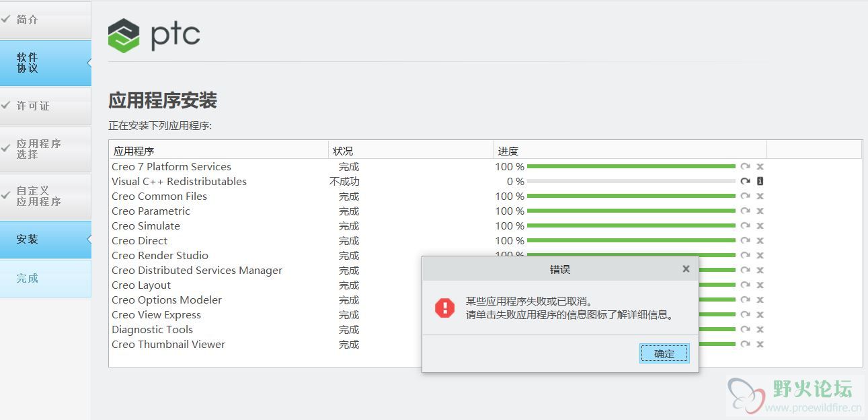Select the Creo Render Studio row name
This screenshot has height=420, width=868.
pos(160,255)
